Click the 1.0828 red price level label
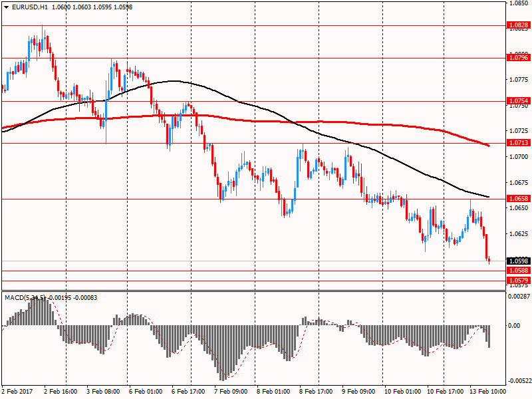The image size is (532, 399). [519, 25]
